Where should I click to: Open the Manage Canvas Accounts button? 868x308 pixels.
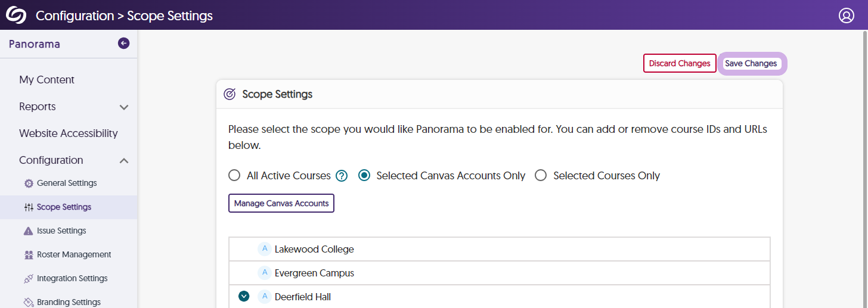tap(281, 203)
